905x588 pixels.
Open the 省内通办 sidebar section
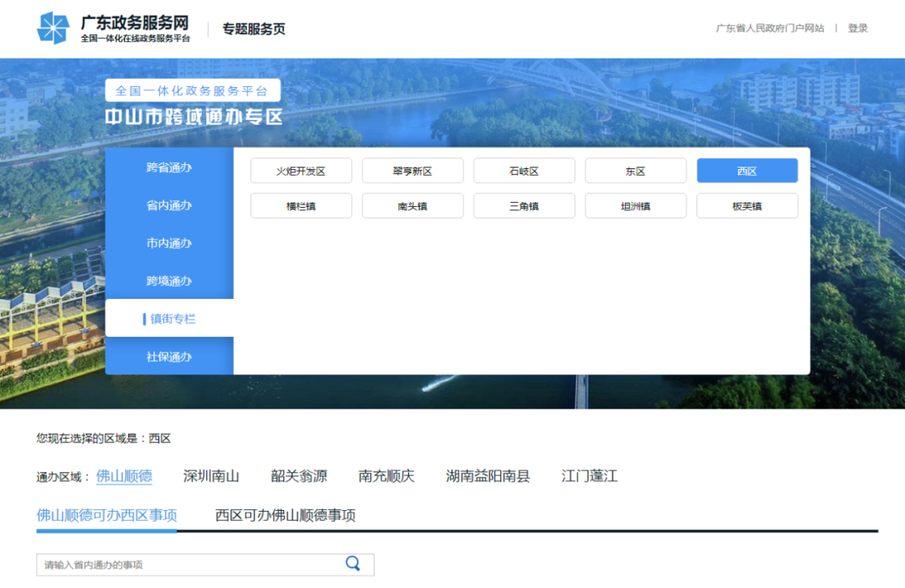tap(169, 205)
